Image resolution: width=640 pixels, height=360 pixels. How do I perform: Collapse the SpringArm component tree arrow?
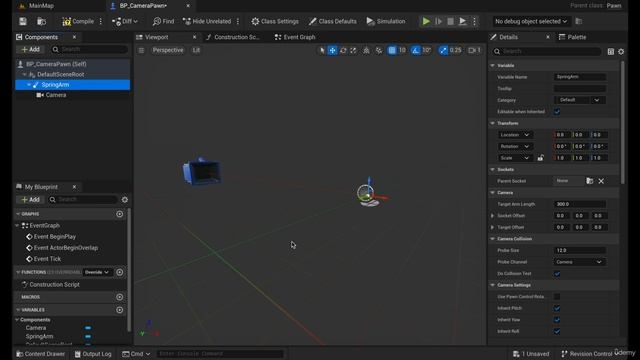click(x=29, y=85)
